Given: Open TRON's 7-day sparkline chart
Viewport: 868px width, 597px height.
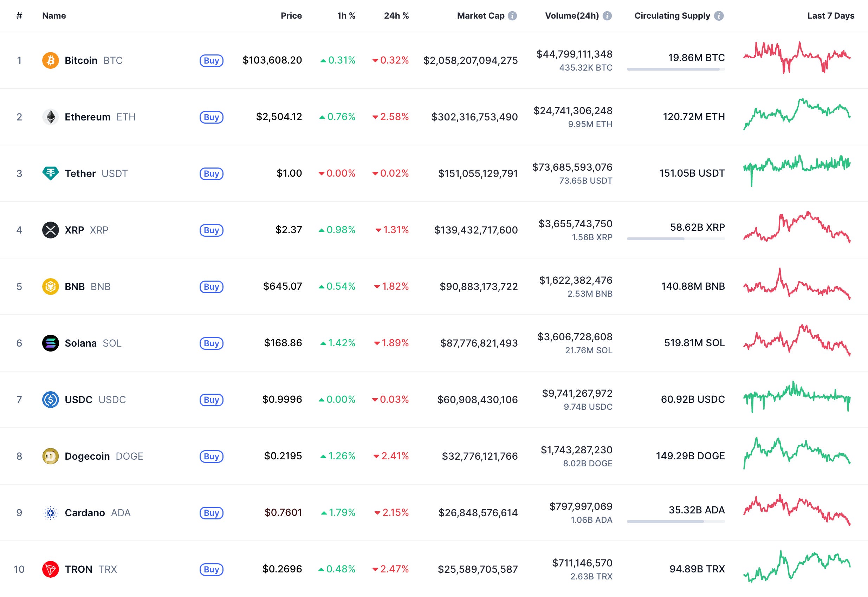Looking at the screenshot, I should pos(797,566).
